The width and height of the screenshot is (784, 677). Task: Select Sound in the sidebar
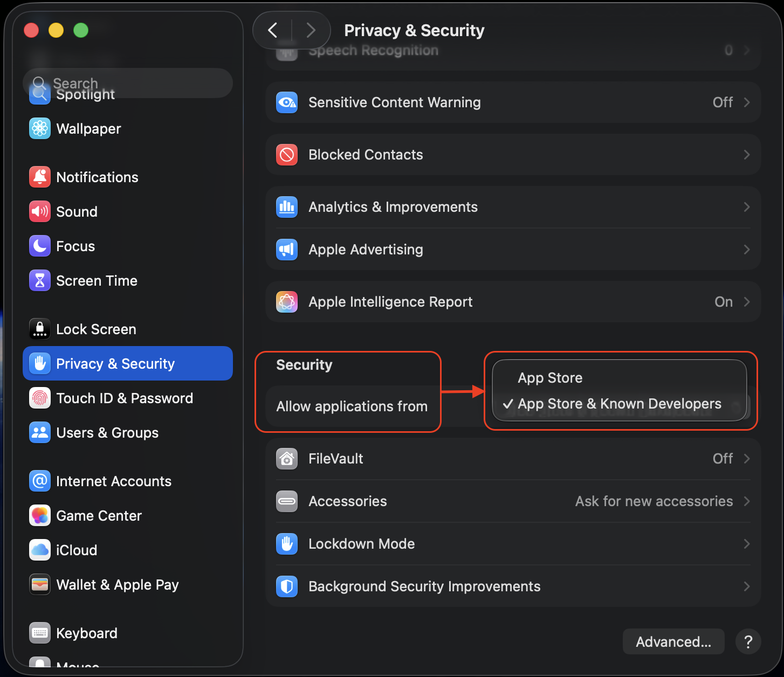pos(128,211)
